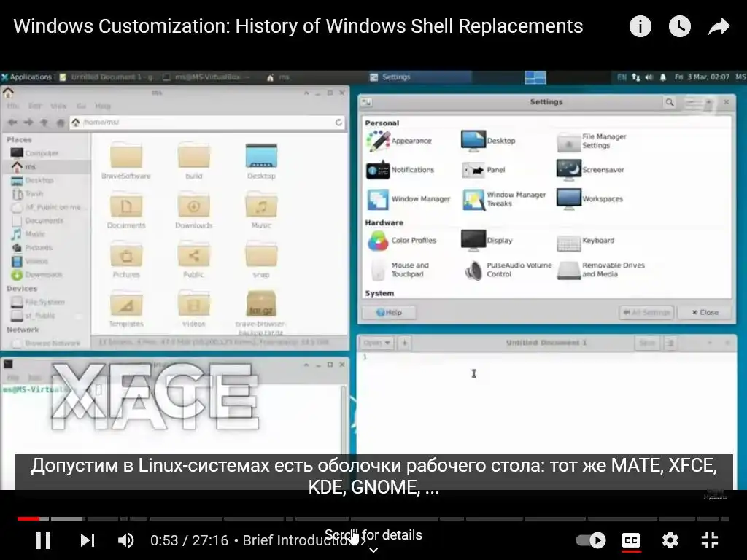Click the Settings window search icon

pos(670,102)
